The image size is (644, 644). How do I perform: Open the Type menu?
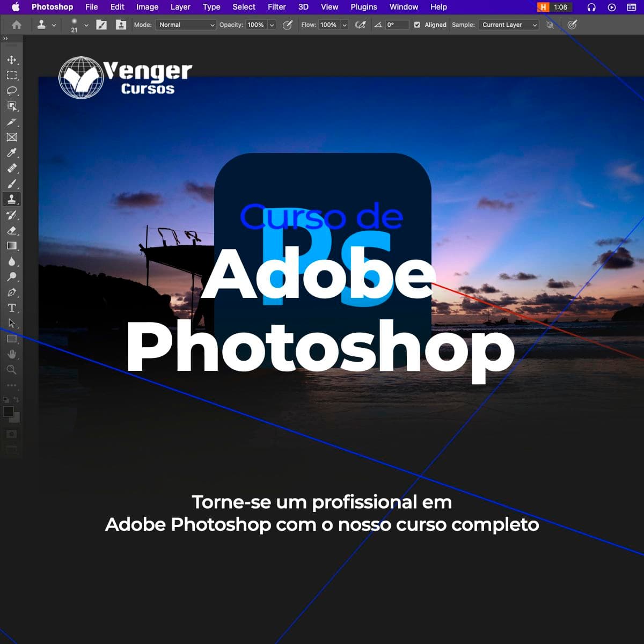point(211,7)
